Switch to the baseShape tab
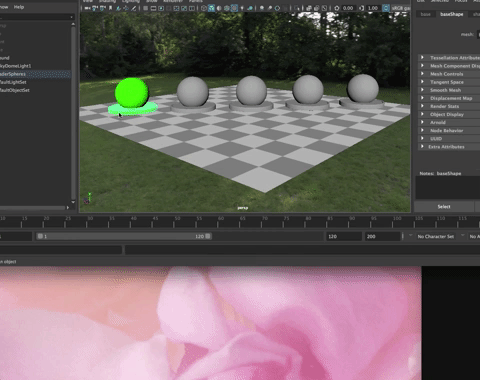This screenshot has width=480, height=380. click(x=452, y=14)
